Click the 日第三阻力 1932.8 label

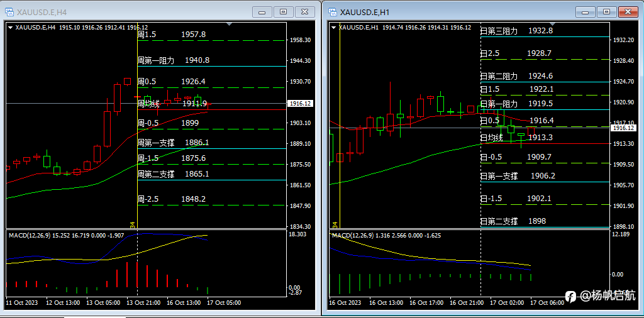[x=517, y=31]
